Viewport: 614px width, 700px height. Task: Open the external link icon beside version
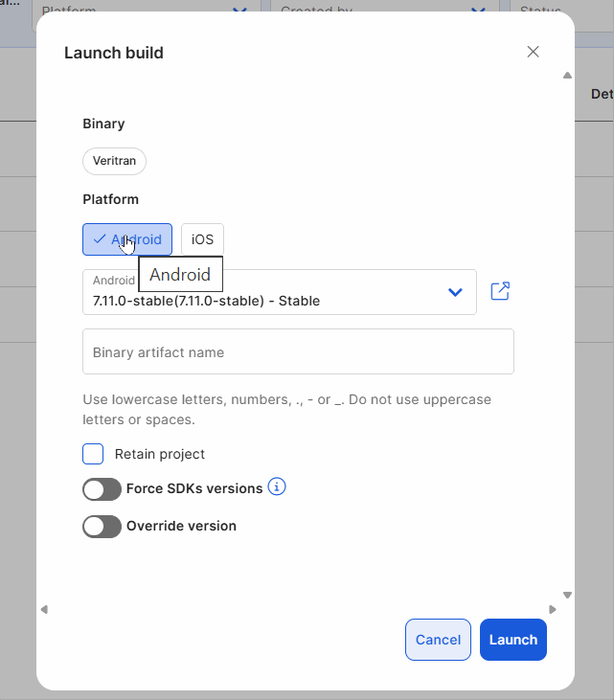point(500,291)
